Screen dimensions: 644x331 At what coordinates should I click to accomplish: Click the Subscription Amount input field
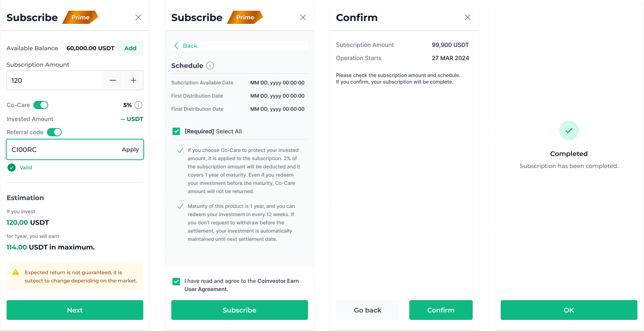coord(55,80)
